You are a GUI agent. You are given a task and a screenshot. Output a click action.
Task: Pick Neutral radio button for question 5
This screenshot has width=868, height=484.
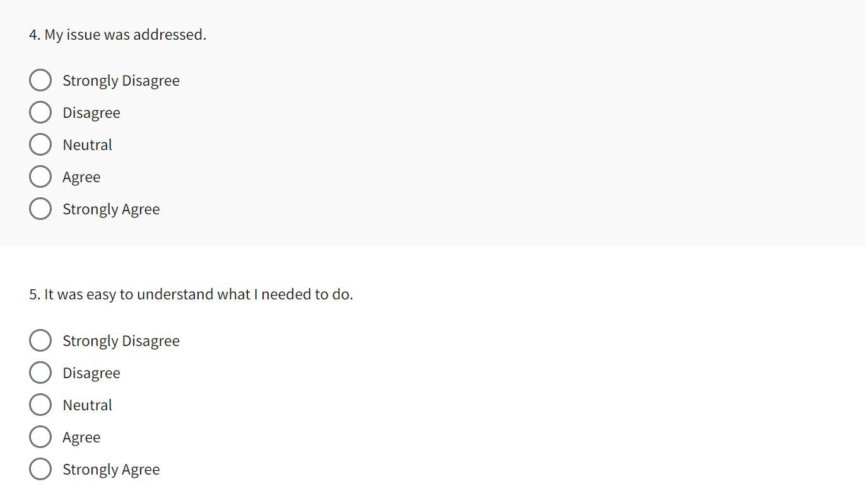point(40,405)
